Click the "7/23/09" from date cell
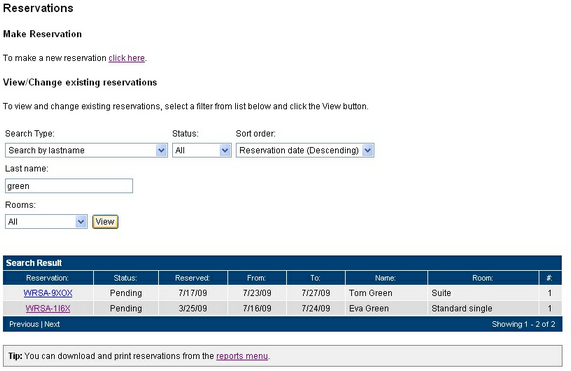Screen dimensions: 571x371 pyautogui.click(x=257, y=293)
